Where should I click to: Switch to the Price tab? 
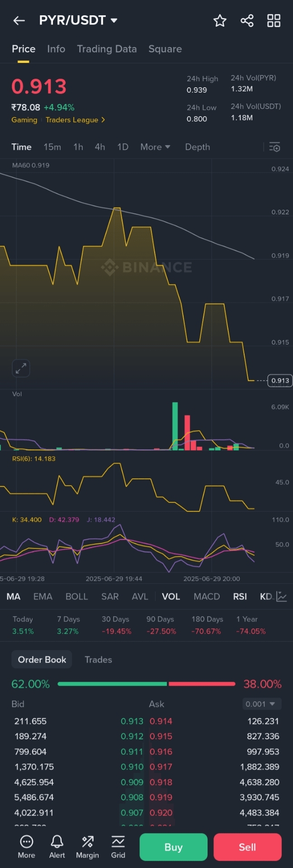tap(24, 49)
